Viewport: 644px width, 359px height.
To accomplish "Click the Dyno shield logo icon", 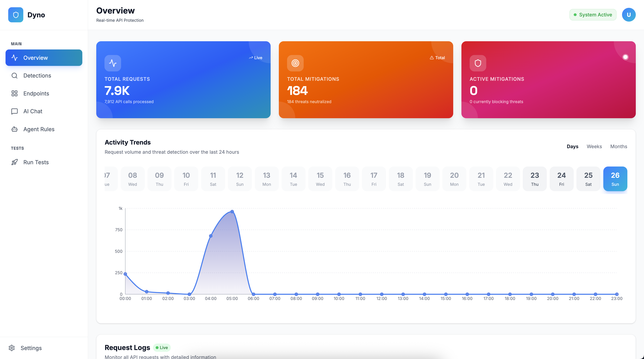I will tap(15, 15).
